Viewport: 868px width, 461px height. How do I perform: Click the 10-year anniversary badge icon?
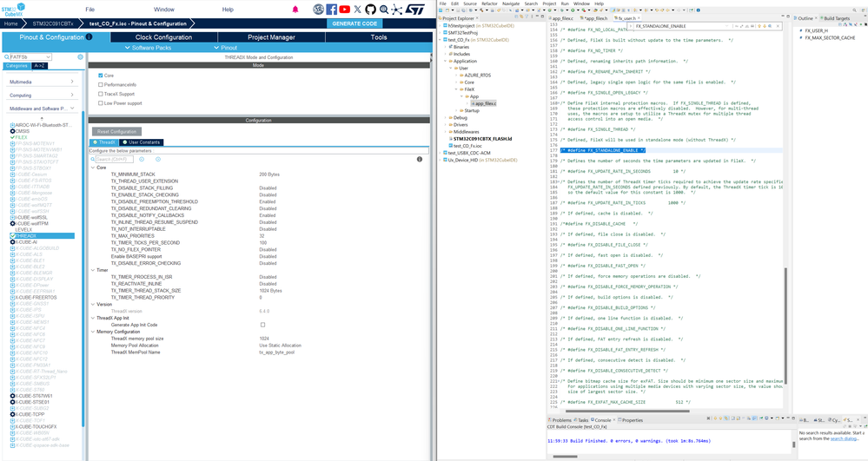pyautogui.click(x=318, y=10)
